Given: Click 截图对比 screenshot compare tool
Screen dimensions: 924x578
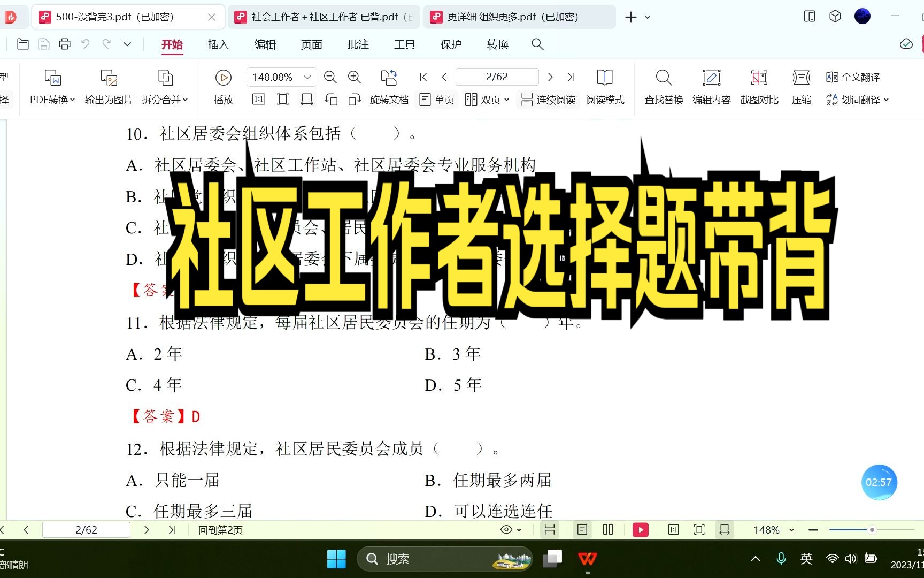Looking at the screenshot, I should point(759,87).
